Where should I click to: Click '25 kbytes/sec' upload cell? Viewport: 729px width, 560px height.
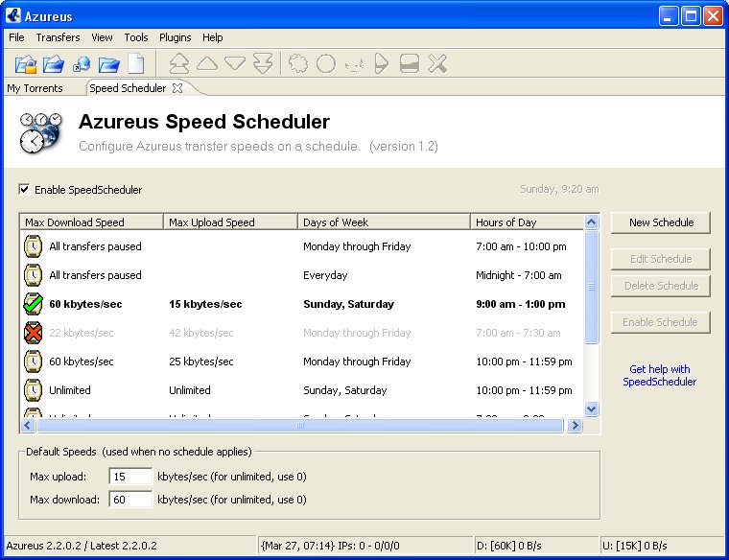200,362
